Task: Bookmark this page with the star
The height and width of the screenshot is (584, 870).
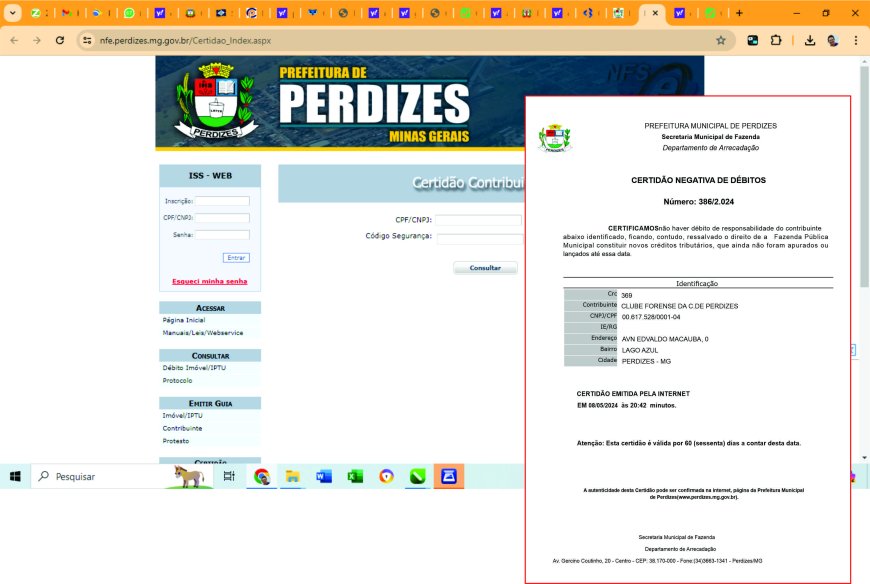Action: 721,40
